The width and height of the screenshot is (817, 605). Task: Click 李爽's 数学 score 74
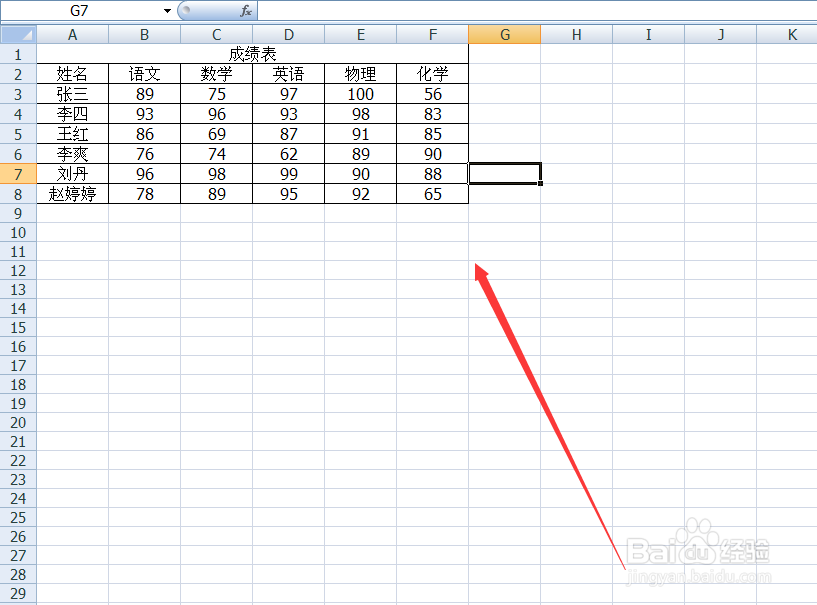coord(216,154)
